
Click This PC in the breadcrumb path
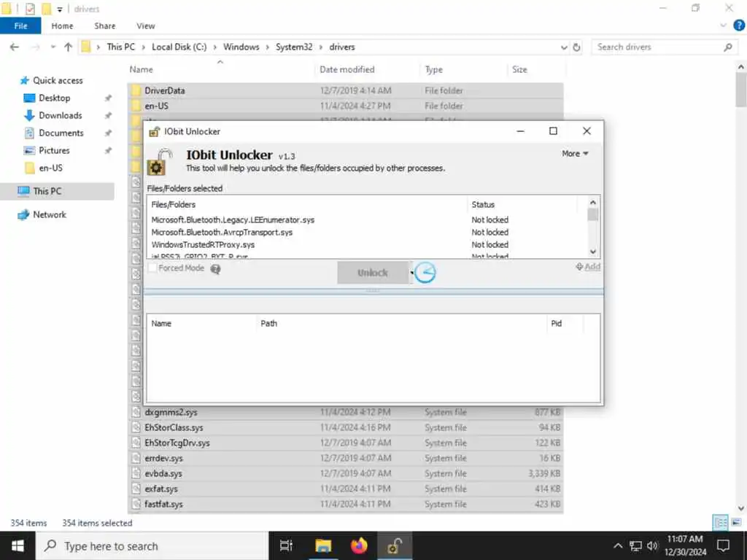[120, 47]
